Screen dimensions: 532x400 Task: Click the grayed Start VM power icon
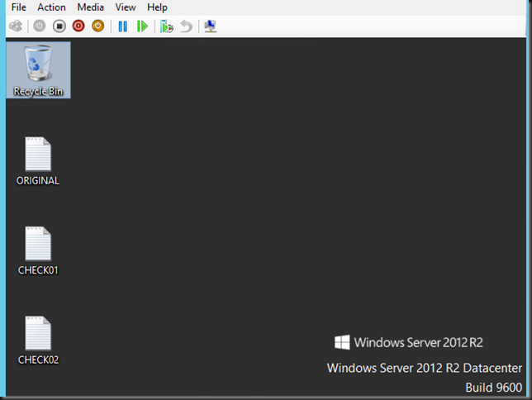(40, 26)
